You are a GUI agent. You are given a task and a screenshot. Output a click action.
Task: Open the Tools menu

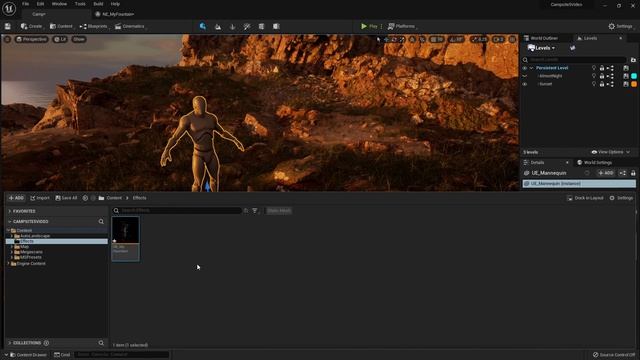coord(80,4)
